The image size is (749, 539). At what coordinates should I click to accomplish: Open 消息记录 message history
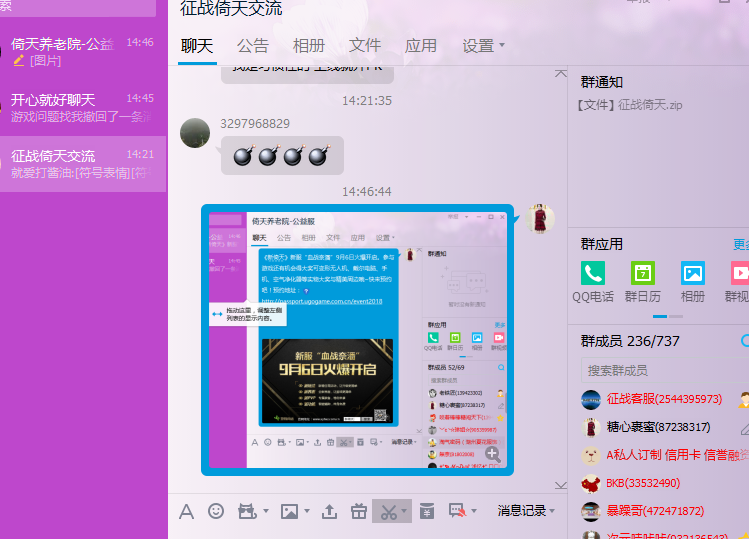tap(522, 511)
